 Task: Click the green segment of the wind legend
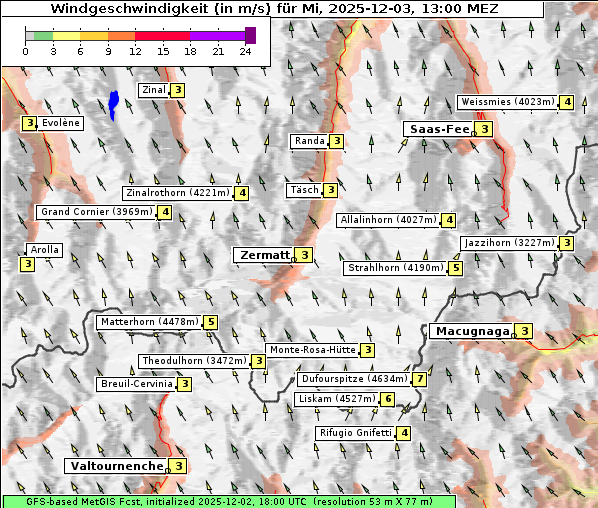(43, 36)
